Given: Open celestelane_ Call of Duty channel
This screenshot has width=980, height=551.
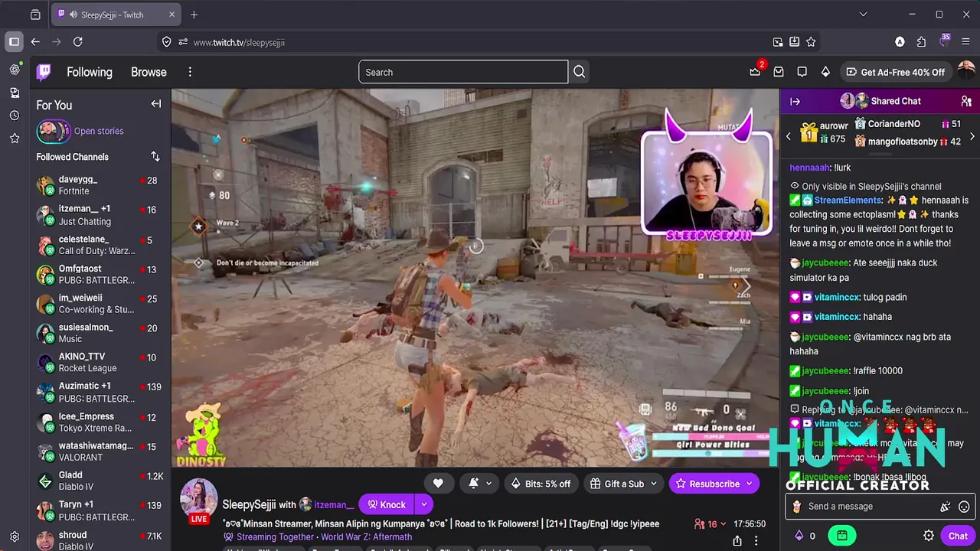Looking at the screenshot, I should tap(100, 245).
